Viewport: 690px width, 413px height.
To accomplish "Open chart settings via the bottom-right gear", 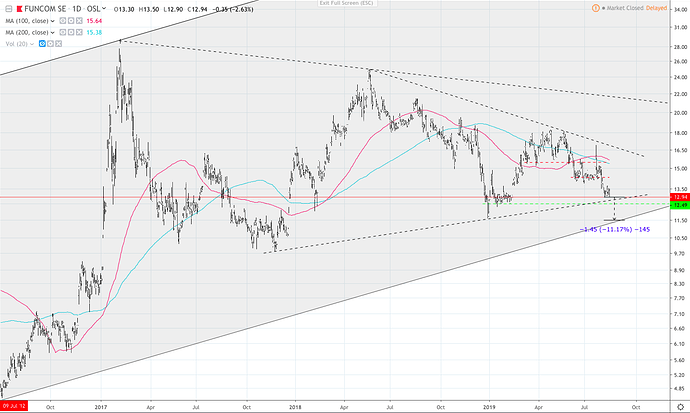I will point(680,407).
